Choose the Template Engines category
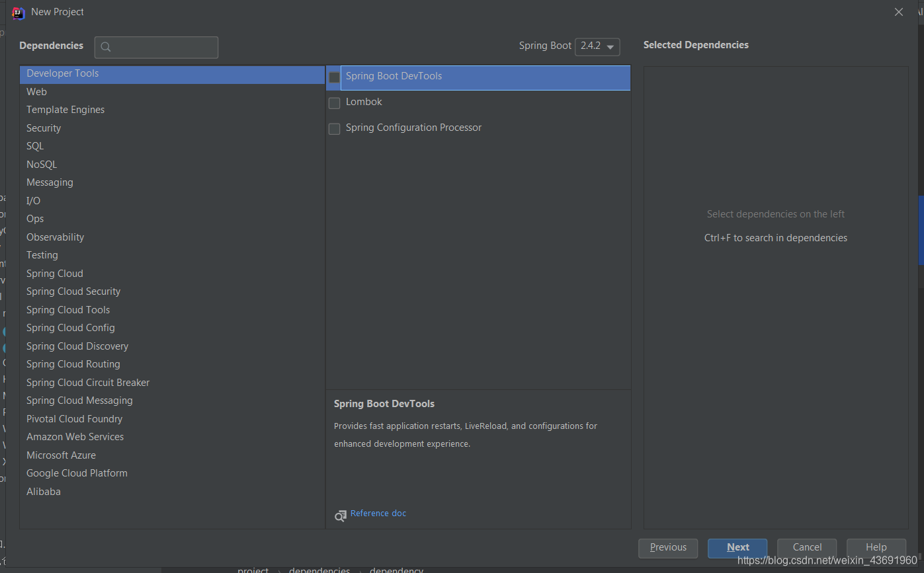This screenshot has width=924, height=573. (x=172, y=110)
